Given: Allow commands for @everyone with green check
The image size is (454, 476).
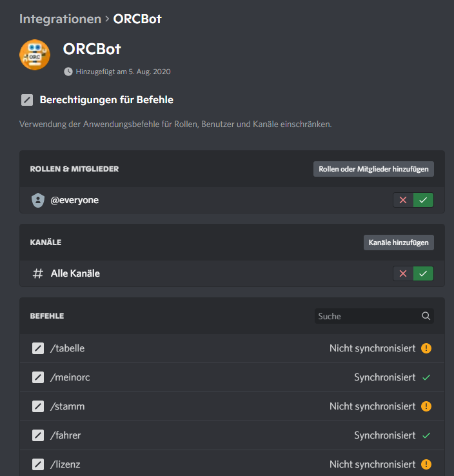Looking at the screenshot, I should [423, 200].
